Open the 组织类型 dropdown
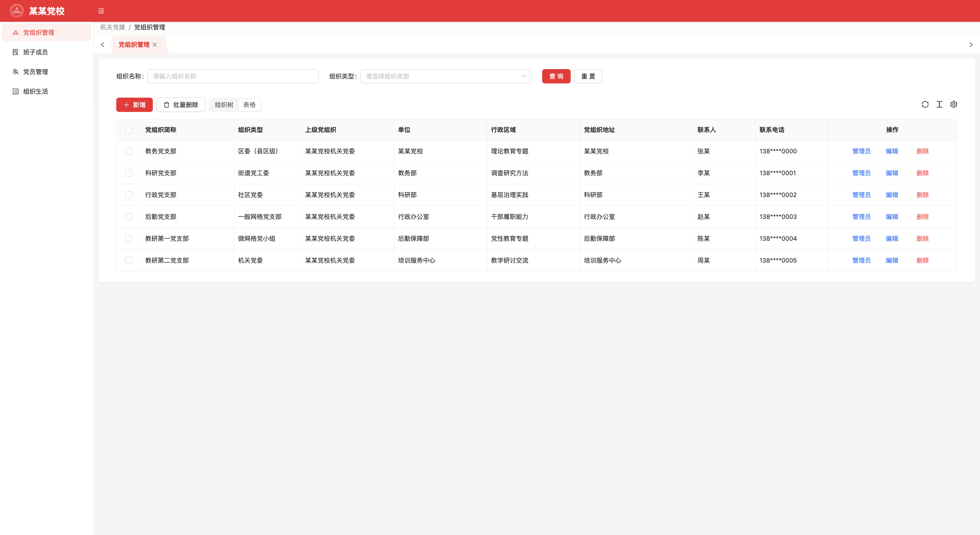 coord(446,76)
